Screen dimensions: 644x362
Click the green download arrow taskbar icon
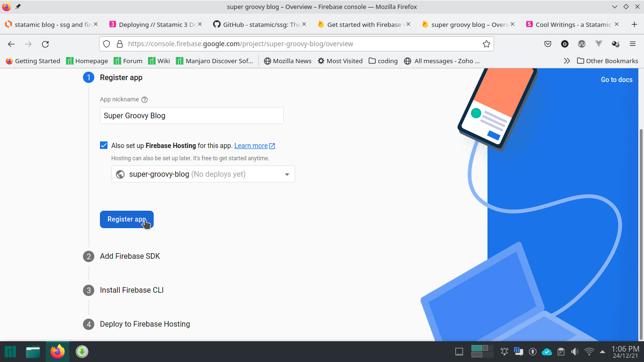click(82, 352)
